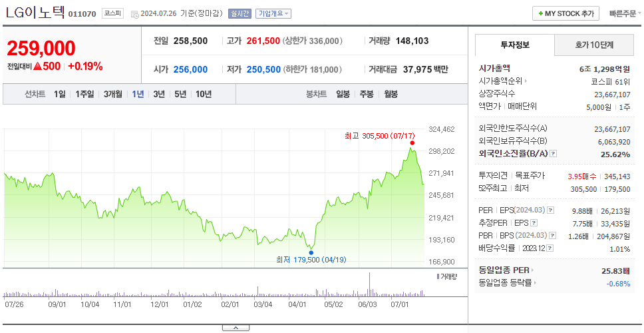Click the 저가 value 250,500

coord(263,69)
